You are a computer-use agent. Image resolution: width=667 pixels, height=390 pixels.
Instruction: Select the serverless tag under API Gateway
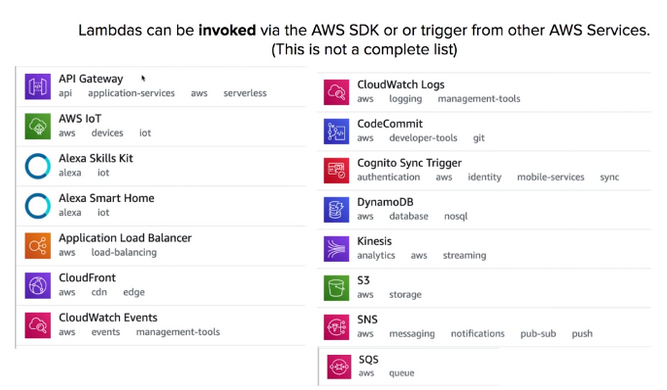click(x=245, y=93)
